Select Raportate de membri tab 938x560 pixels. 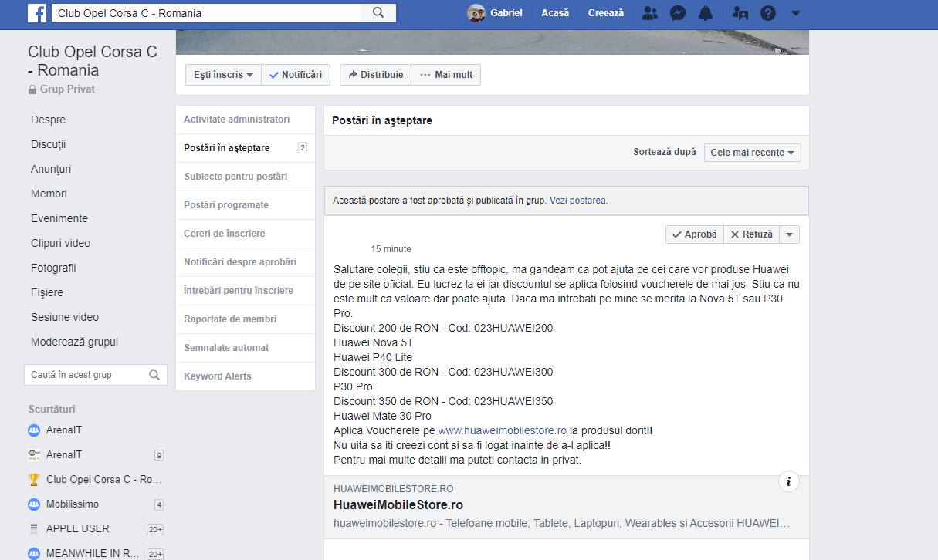246,319
